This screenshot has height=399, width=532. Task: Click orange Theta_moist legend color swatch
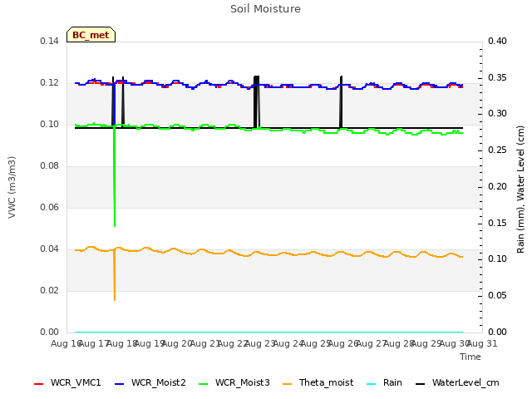pos(288,384)
